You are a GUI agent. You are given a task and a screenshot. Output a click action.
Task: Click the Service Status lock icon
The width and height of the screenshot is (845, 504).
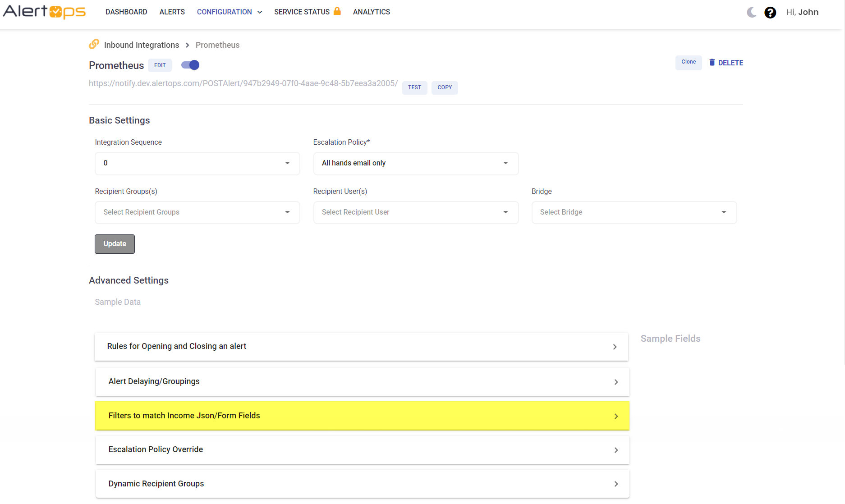click(337, 11)
